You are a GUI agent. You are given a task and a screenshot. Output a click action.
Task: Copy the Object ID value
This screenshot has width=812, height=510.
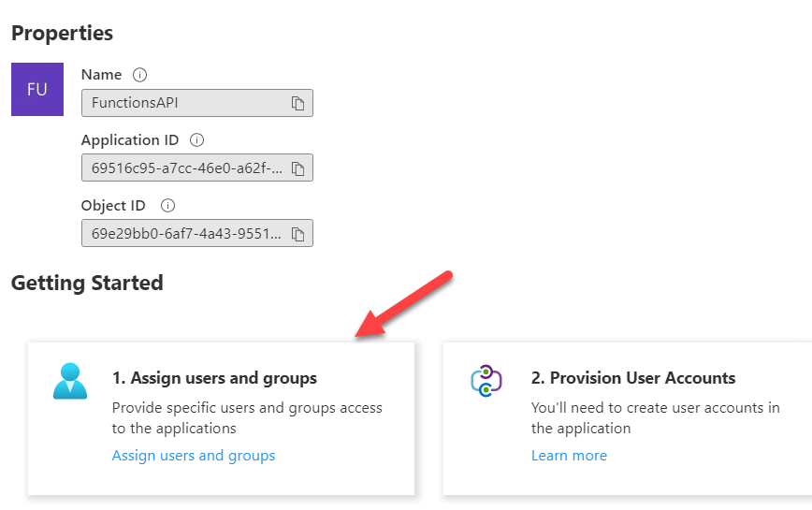pyautogui.click(x=297, y=234)
